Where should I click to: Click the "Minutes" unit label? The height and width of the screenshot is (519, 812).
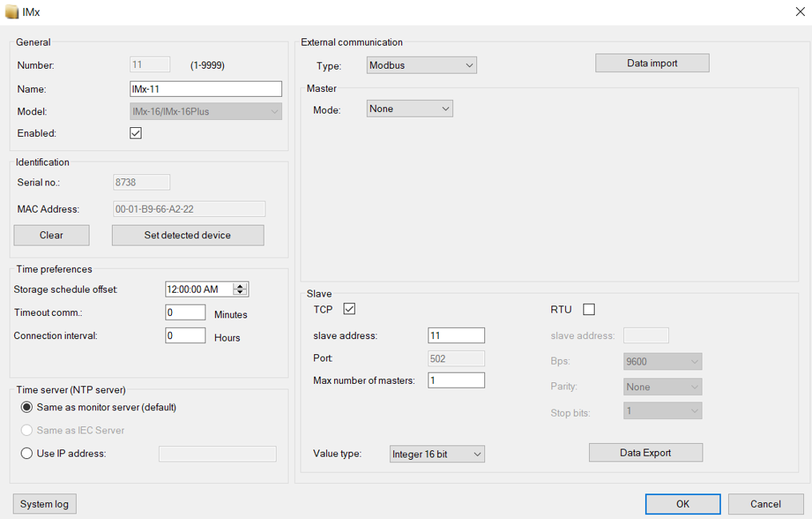click(230, 314)
